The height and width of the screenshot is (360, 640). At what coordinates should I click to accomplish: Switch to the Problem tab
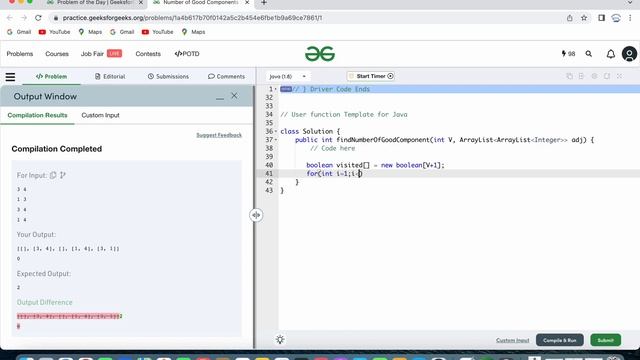[x=51, y=76]
